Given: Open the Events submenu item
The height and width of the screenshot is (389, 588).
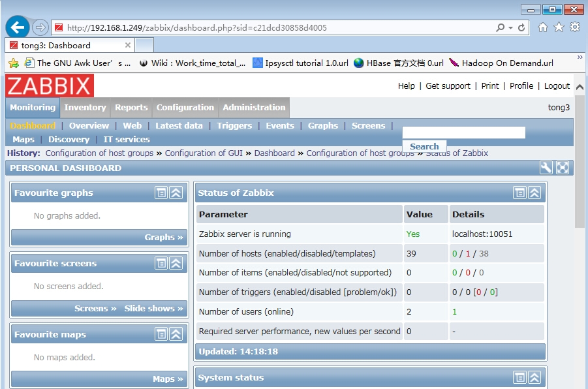Looking at the screenshot, I should click(x=280, y=126).
